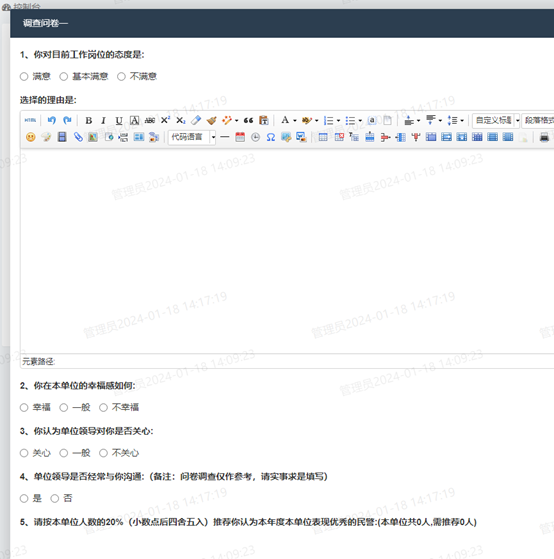554x559 pixels.
Task: Insert paragraph before table
Action: (x=354, y=137)
